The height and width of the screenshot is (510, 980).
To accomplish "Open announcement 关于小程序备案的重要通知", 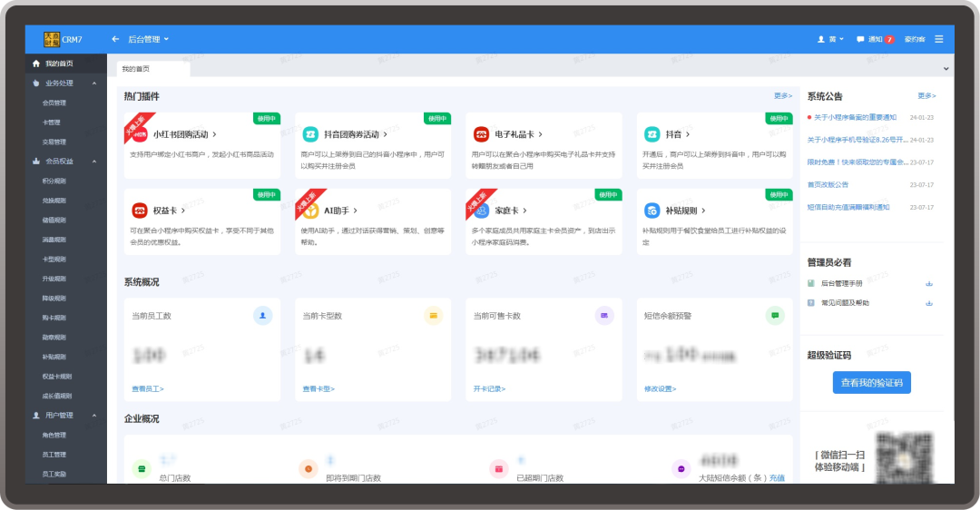I will [x=855, y=117].
